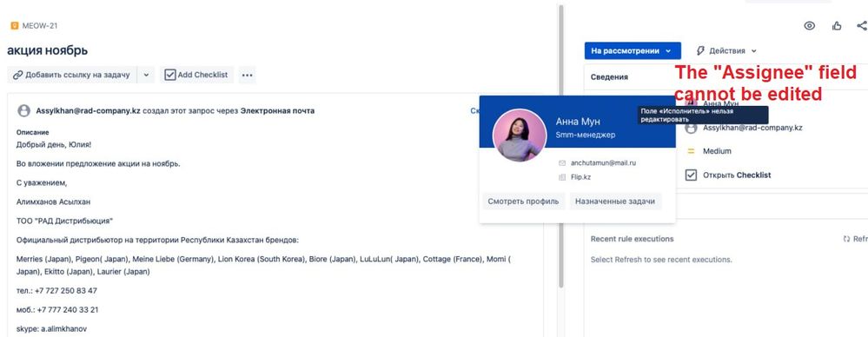Viewport: 868px width, 337px height.
Task: Click the thumbs-up vote icon
Action: point(837,25)
